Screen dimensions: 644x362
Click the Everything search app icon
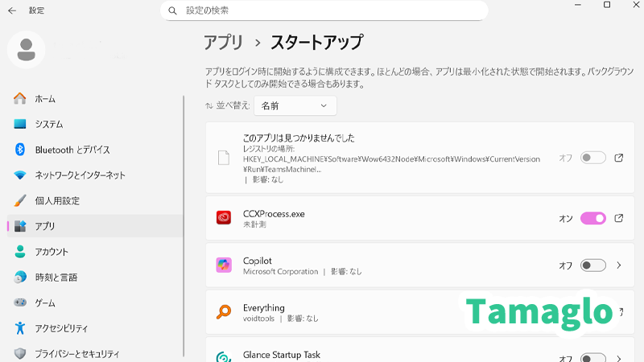click(x=224, y=312)
